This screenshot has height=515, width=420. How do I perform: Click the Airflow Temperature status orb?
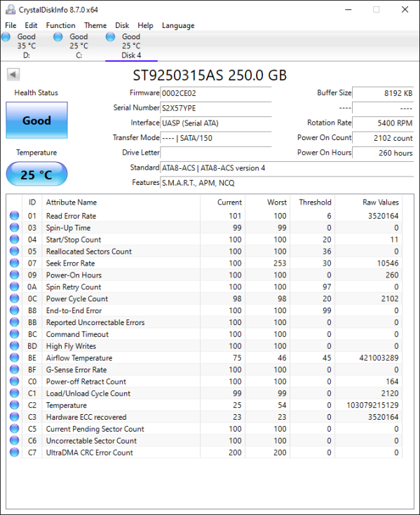pyautogui.click(x=15, y=357)
